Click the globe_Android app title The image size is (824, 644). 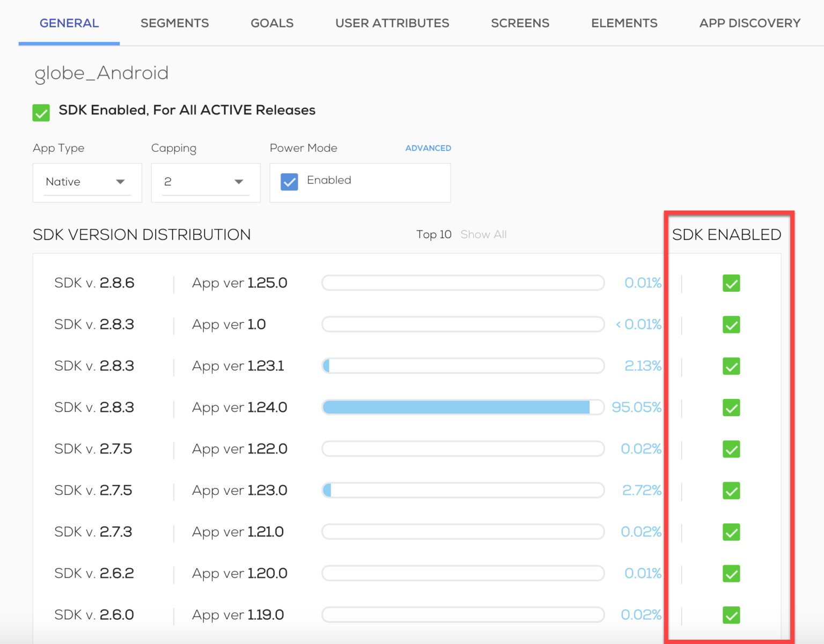click(x=101, y=73)
